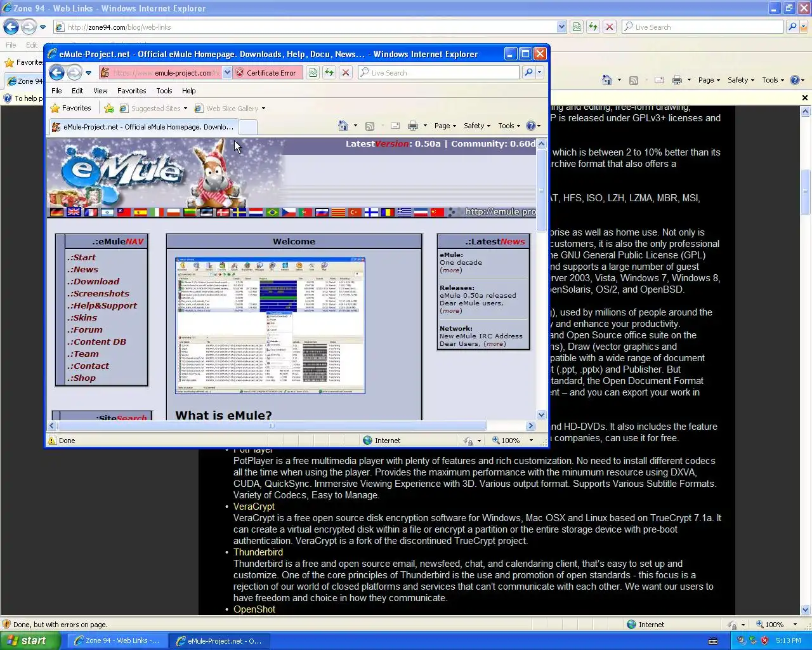
Task: Select the Brazilian flag language
Action: [x=273, y=212]
